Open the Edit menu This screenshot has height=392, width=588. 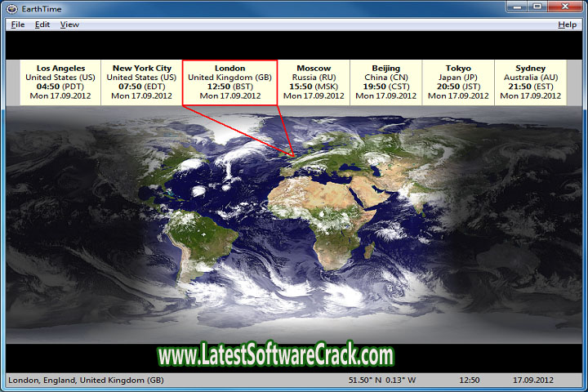click(42, 24)
